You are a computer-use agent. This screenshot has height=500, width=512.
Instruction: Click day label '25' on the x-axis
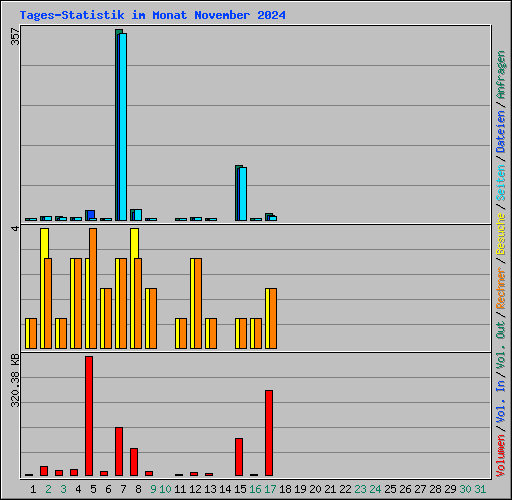390,489
